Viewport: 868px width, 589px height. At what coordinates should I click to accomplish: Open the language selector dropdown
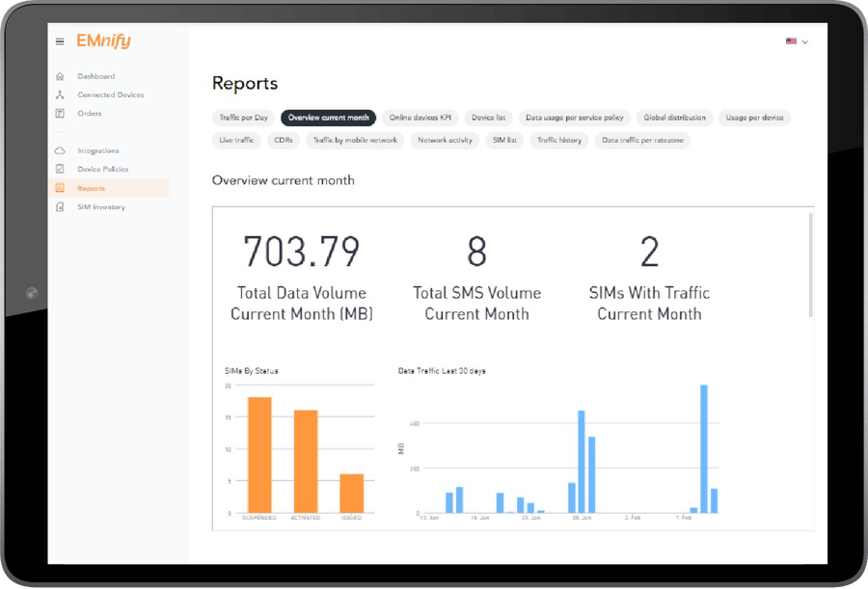(797, 41)
